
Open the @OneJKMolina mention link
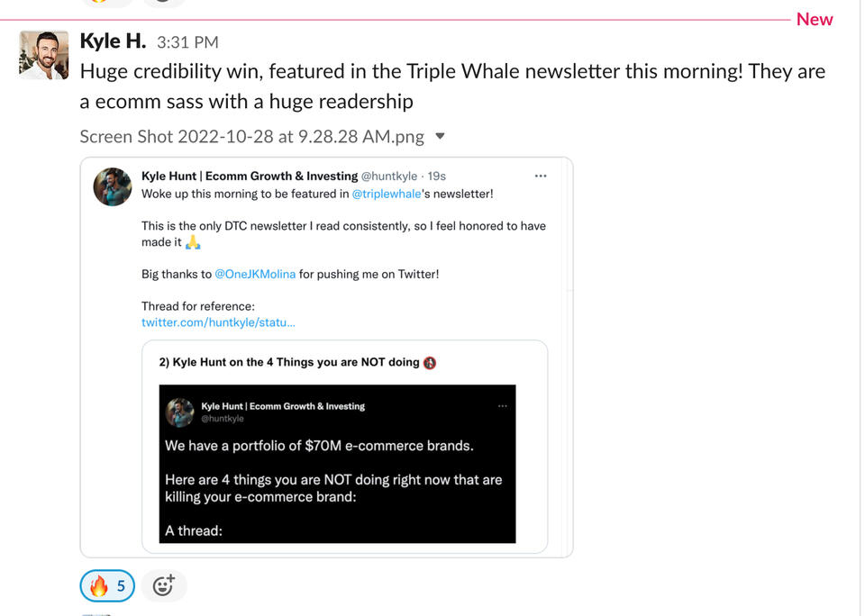[x=255, y=274]
